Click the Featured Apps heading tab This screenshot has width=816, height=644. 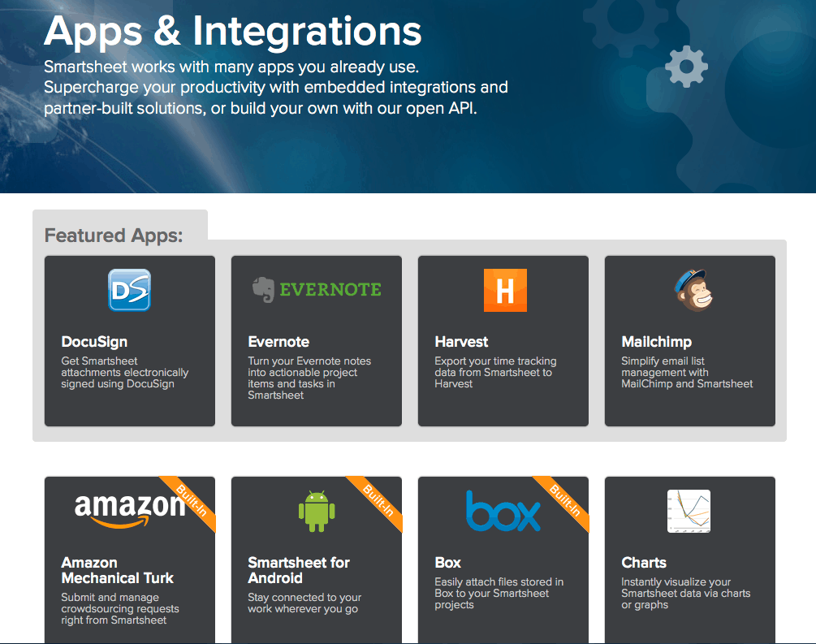pos(114,236)
